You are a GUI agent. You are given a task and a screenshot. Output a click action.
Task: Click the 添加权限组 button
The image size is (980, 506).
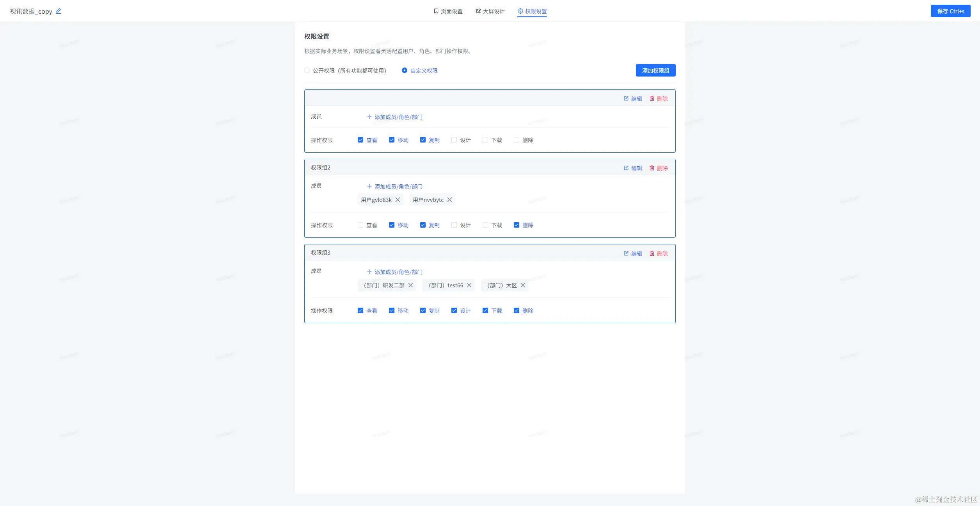click(655, 71)
